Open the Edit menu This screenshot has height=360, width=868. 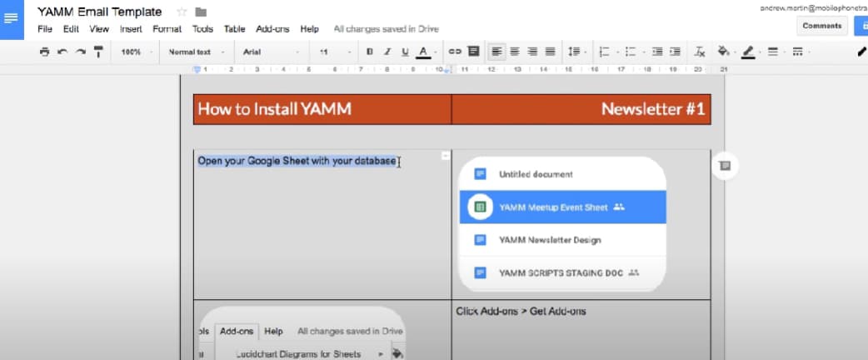coord(71,29)
